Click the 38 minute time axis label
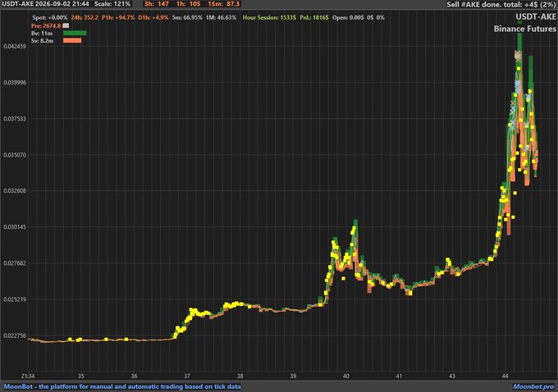558x392 pixels. pyautogui.click(x=240, y=376)
